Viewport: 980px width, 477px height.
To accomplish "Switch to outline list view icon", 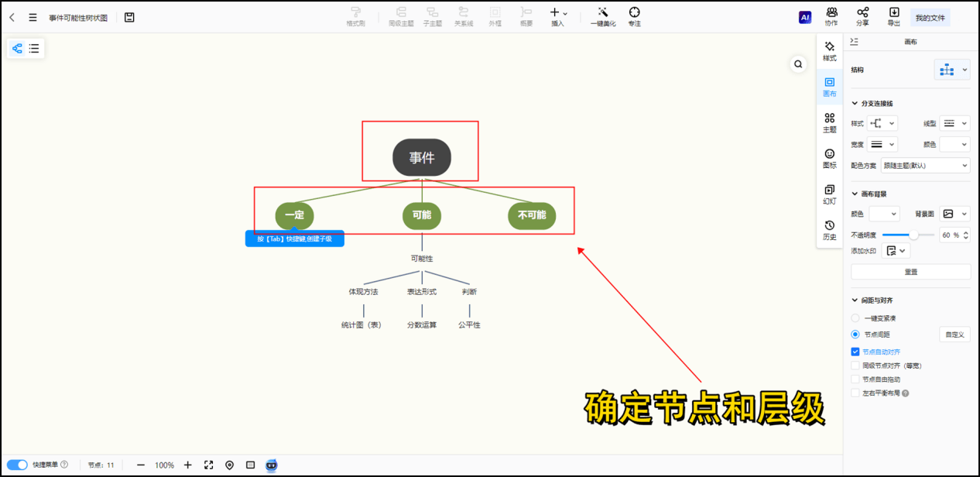I will pyautogui.click(x=34, y=48).
